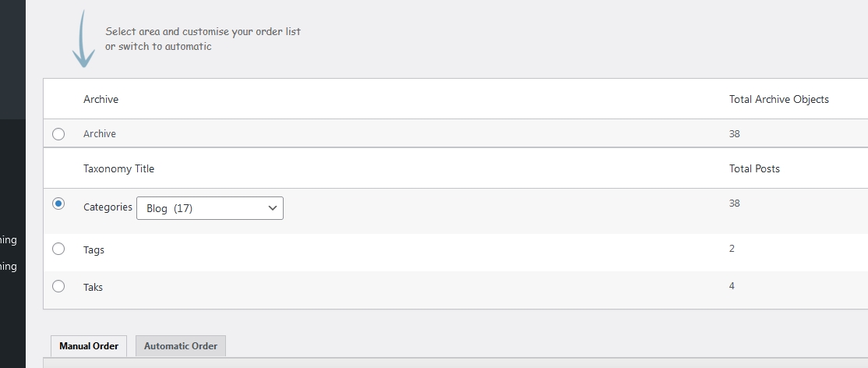
Task: Click the Tags post count 2
Action: [x=732, y=249]
